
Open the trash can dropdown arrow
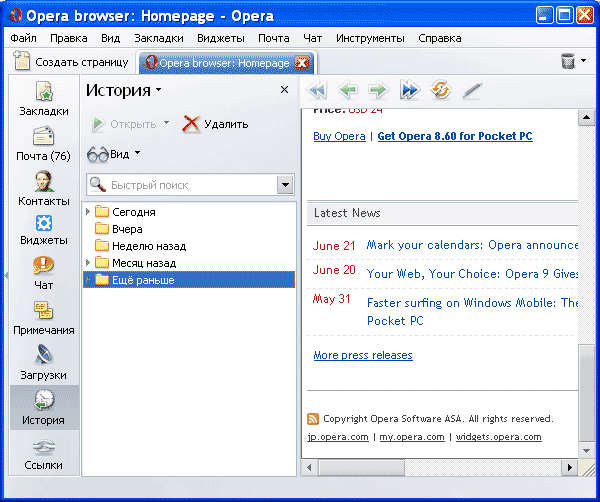[x=583, y=60]
